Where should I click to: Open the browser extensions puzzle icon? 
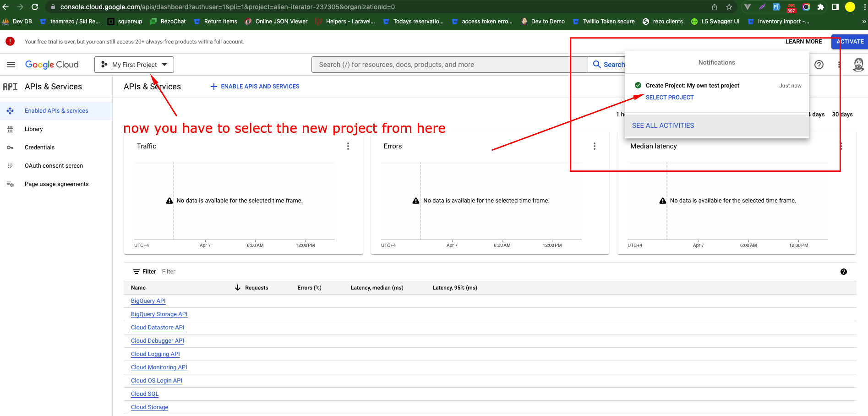(821, 7)
